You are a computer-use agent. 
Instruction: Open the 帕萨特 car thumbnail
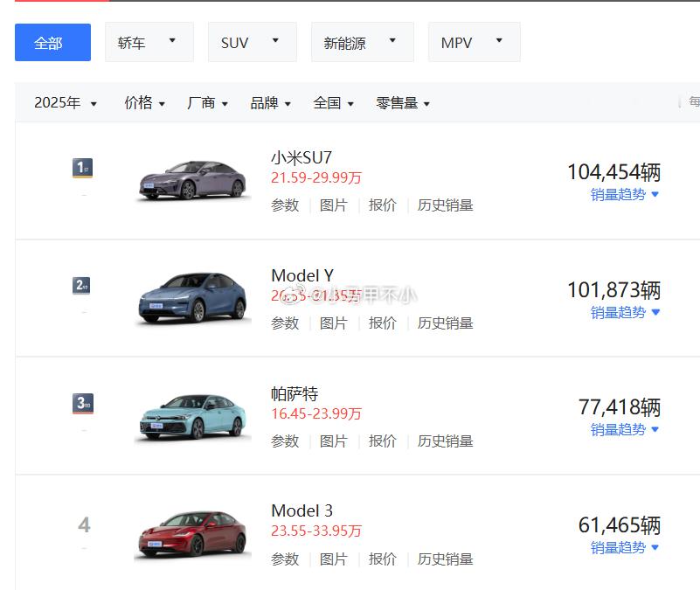coord(192,416)
